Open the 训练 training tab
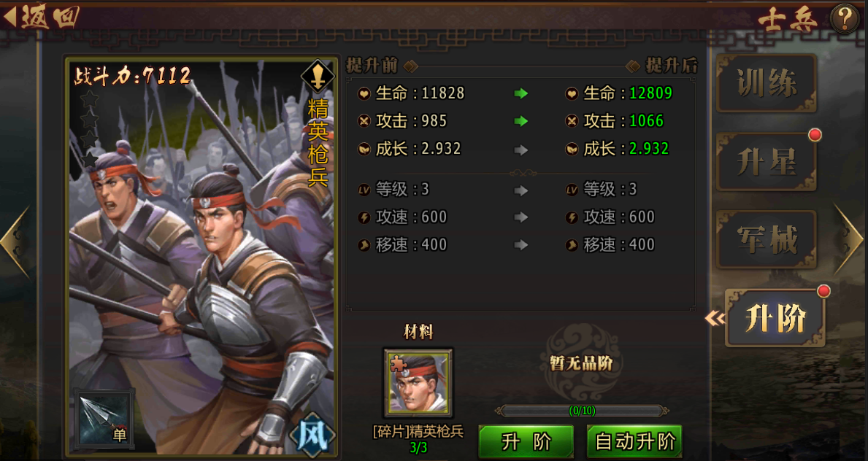 tap(767, 84)
